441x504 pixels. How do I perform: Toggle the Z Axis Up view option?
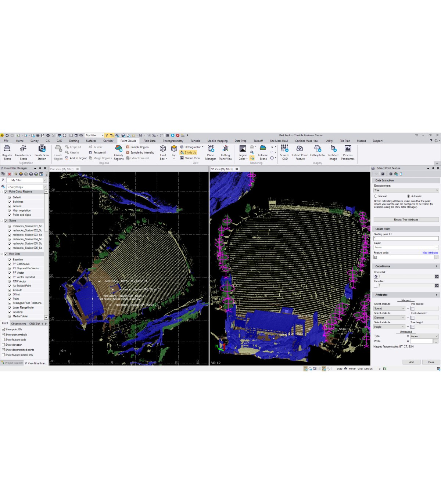(x=188, y=152)
